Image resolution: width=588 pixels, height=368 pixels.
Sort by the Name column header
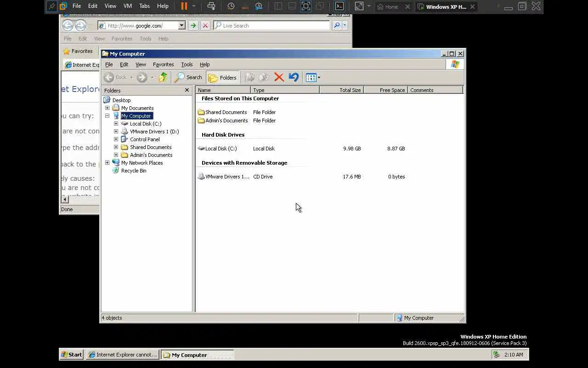point(223,90)
